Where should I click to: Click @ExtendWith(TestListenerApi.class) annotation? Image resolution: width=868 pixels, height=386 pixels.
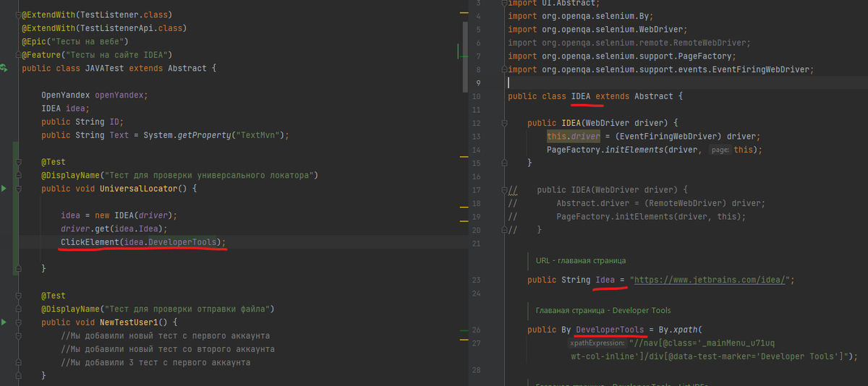[x=104, y=28]
